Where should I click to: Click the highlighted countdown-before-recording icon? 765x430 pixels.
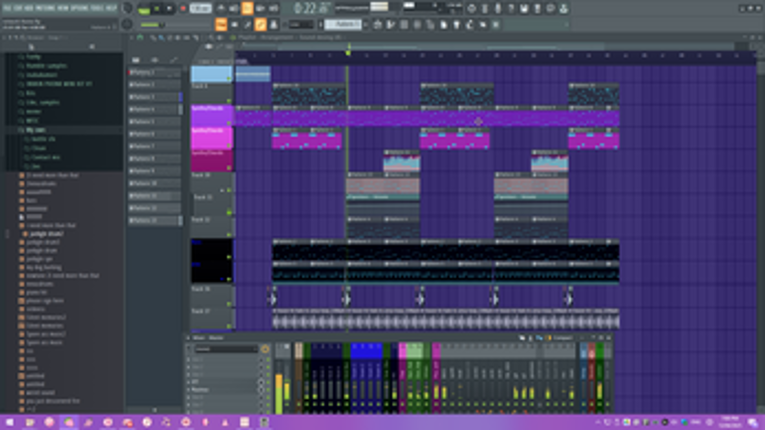[247, 8]
